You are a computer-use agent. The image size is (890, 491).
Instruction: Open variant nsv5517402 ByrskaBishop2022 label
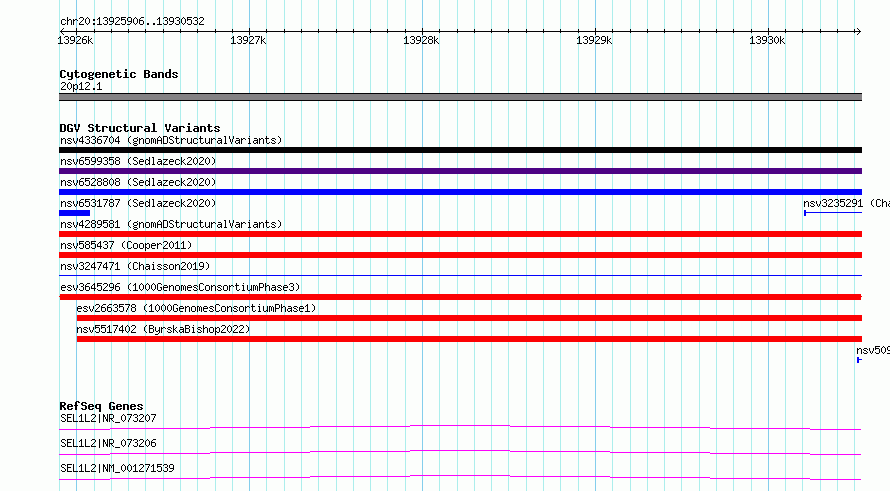[163, 329]
